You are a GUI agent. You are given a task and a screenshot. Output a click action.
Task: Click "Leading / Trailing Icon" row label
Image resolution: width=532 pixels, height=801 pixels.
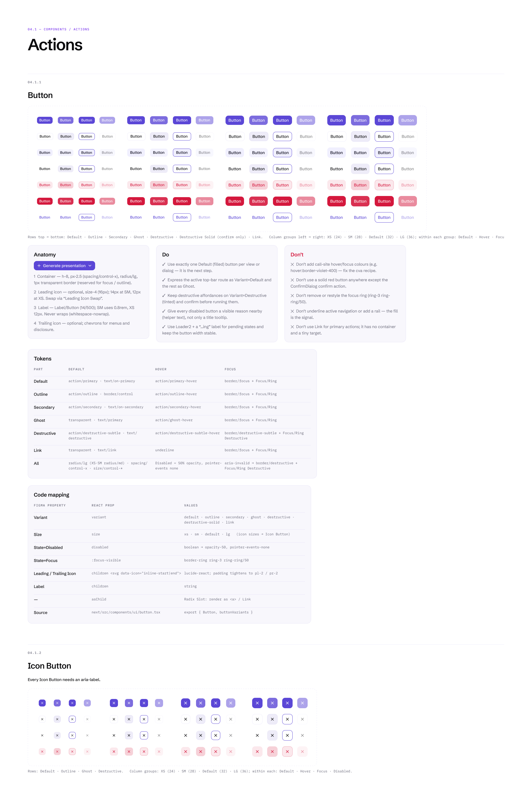(55, 574)
